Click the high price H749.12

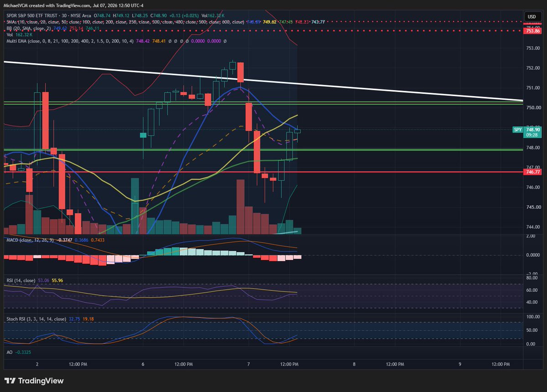pos(121,16)
